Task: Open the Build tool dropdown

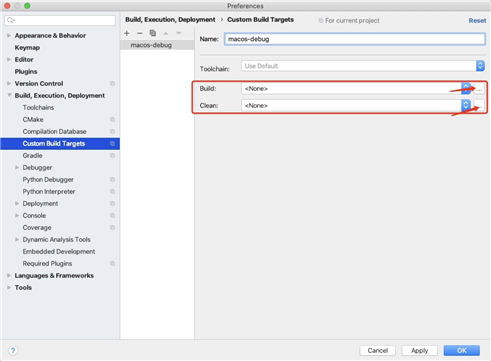Action: tap(356, 88)
